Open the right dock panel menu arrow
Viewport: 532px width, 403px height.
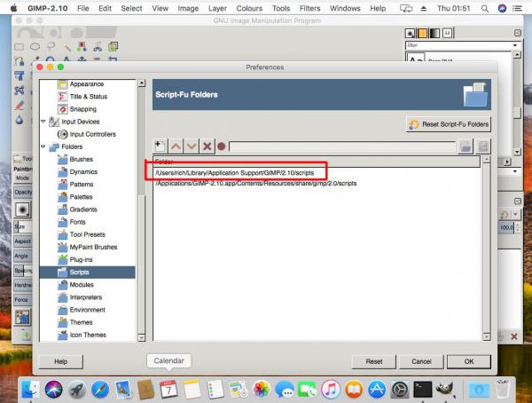pyautogui.click(x=518, y=33)
